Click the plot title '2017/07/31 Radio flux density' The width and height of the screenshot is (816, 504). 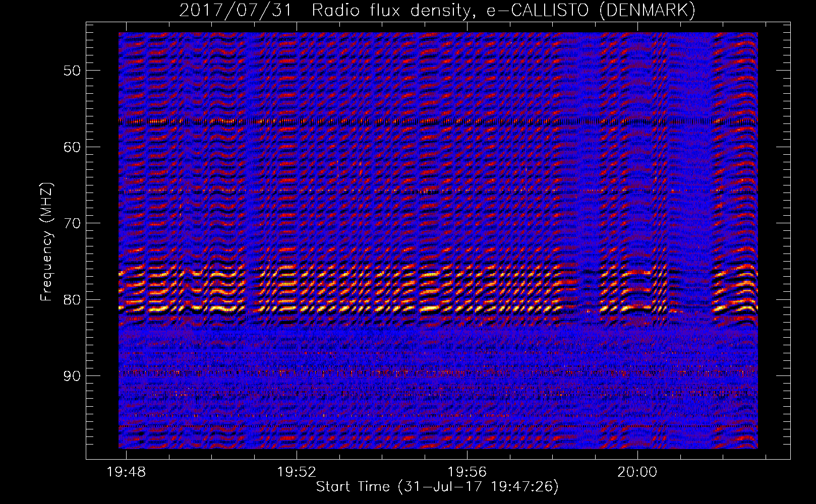point(327,10)
